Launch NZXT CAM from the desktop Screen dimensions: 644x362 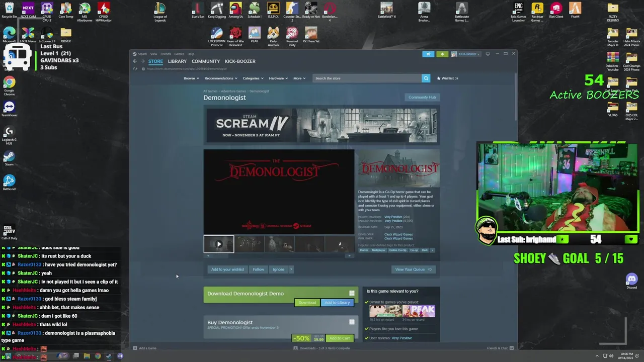[x=28, y=11]
